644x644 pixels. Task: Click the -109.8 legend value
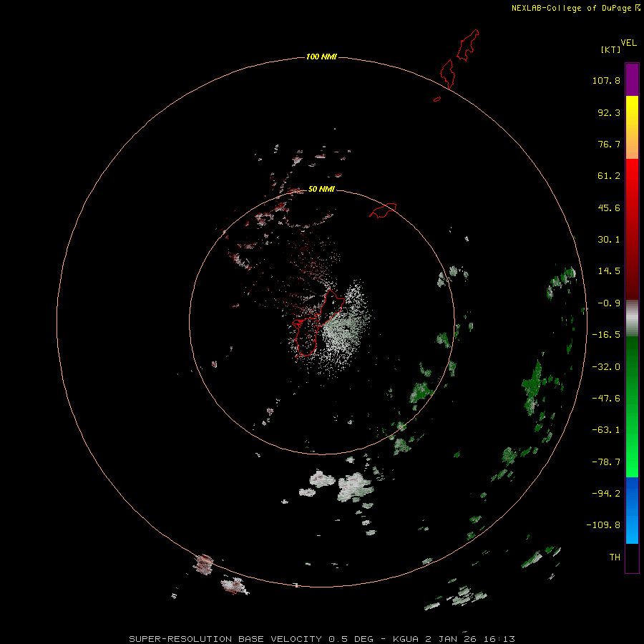click(603, 525)
